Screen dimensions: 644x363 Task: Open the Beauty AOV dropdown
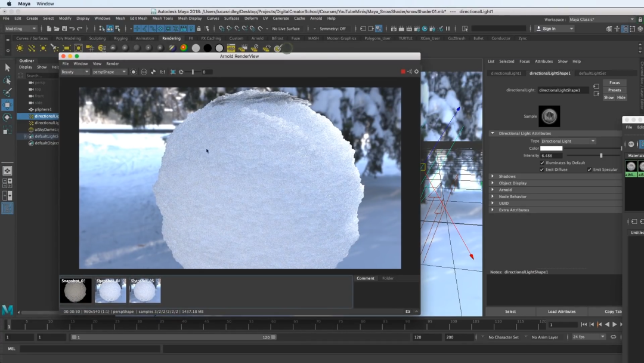coord(75,72)
